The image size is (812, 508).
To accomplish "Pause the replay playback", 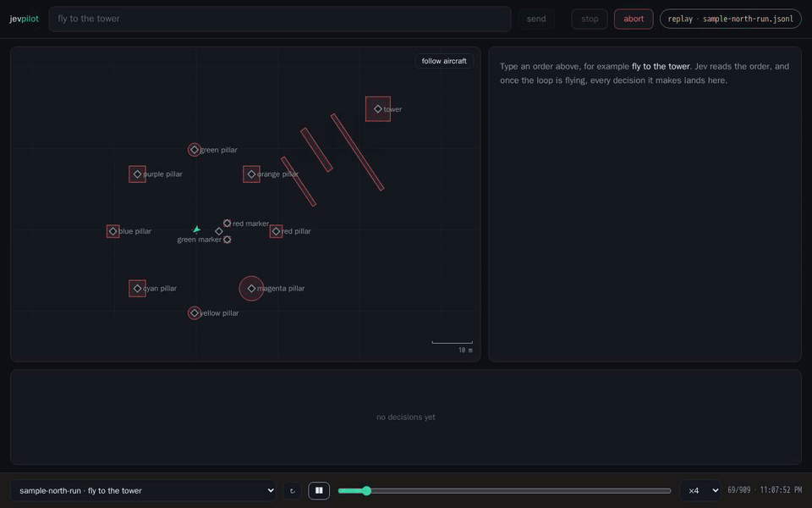I will (319, 490).
